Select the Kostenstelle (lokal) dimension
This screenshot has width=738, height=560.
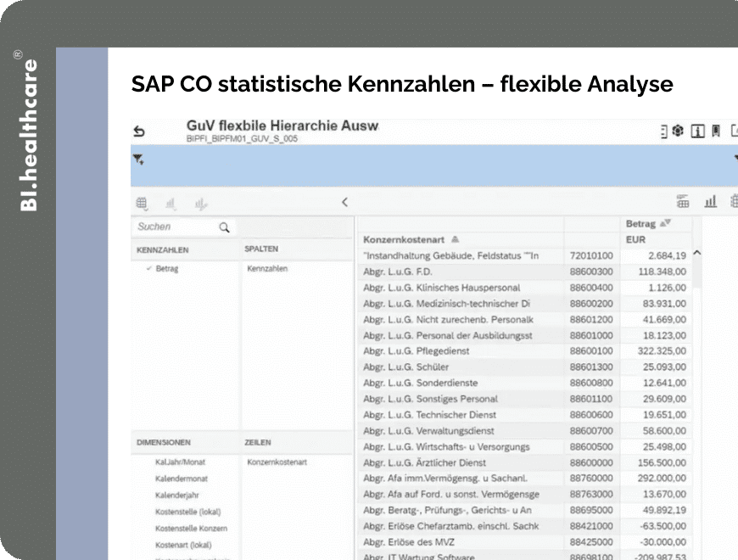pos(187,512)
